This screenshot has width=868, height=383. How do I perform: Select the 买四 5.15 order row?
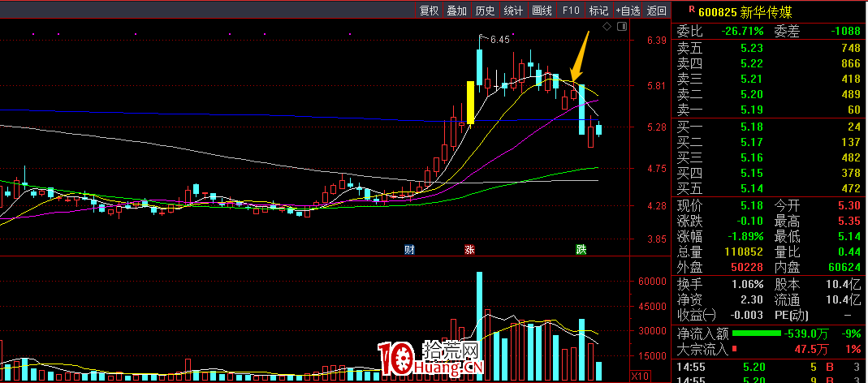(x=769, y=173)
